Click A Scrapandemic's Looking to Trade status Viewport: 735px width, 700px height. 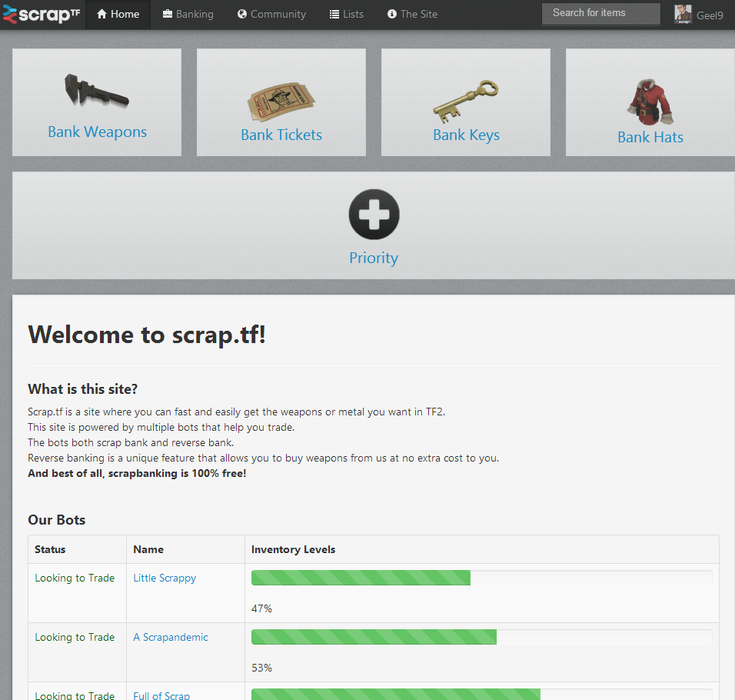pos(75,637)
